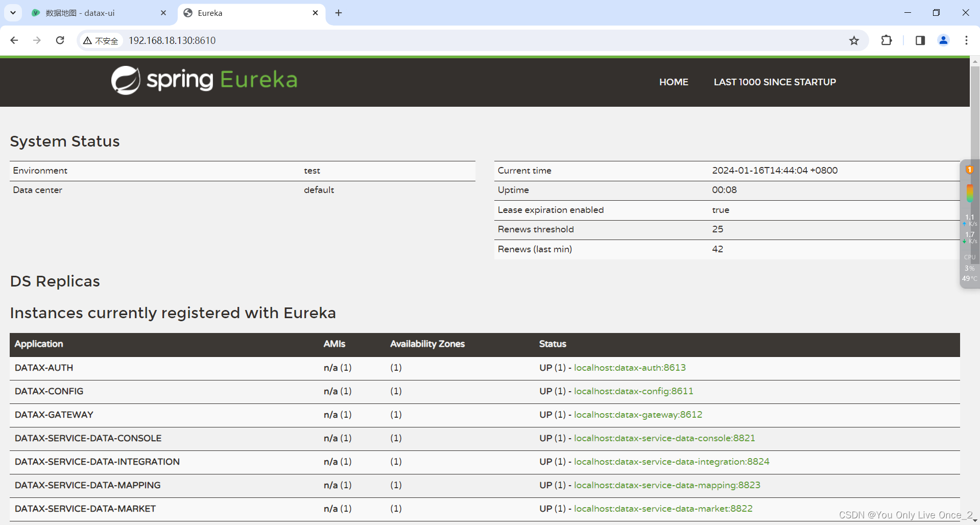Close the Eureka tab
The height and width of the screenshot is (525, 980).
click(315, 13)
